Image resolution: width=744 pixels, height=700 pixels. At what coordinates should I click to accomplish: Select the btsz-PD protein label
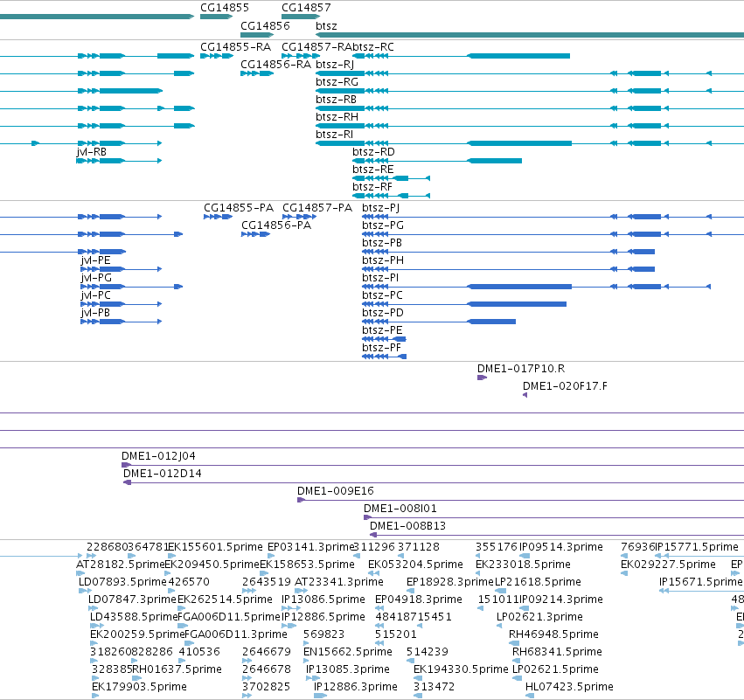(x=383, y=313)
